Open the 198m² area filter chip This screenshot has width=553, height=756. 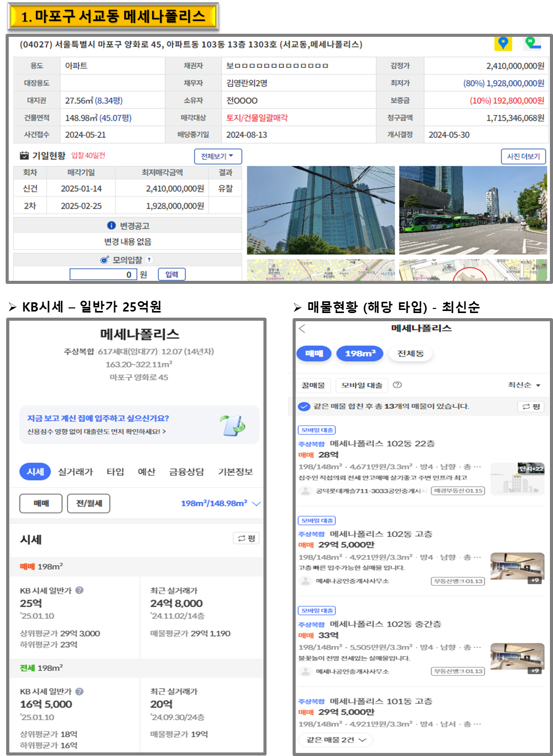point(360,353)
